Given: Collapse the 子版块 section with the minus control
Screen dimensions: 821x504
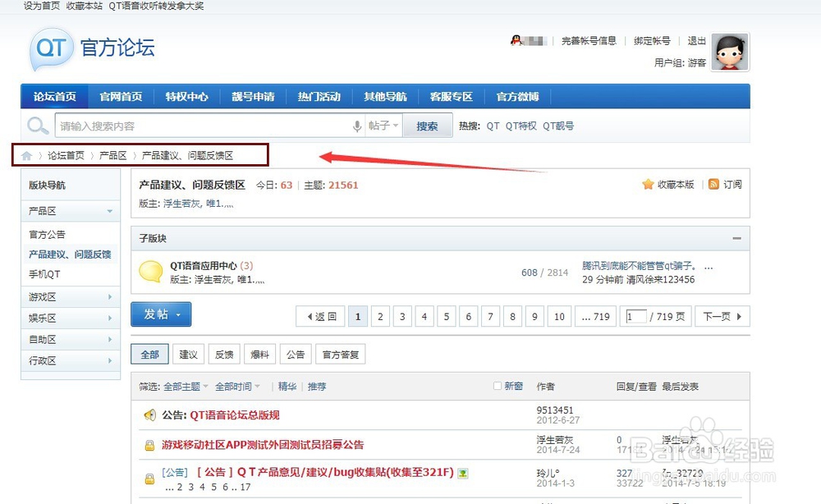Looking at the screenshot, I should pyautogui.click(x=738, y=237).
